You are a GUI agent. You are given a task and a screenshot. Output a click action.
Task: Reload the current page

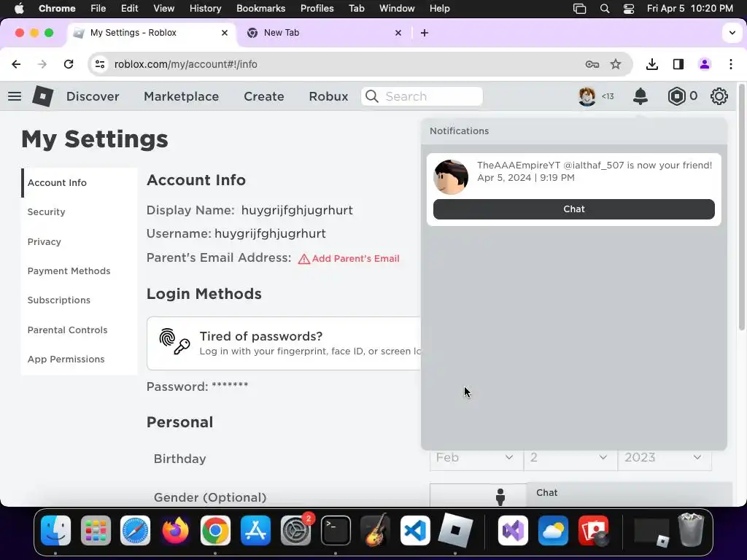click(x=69, y=64)
